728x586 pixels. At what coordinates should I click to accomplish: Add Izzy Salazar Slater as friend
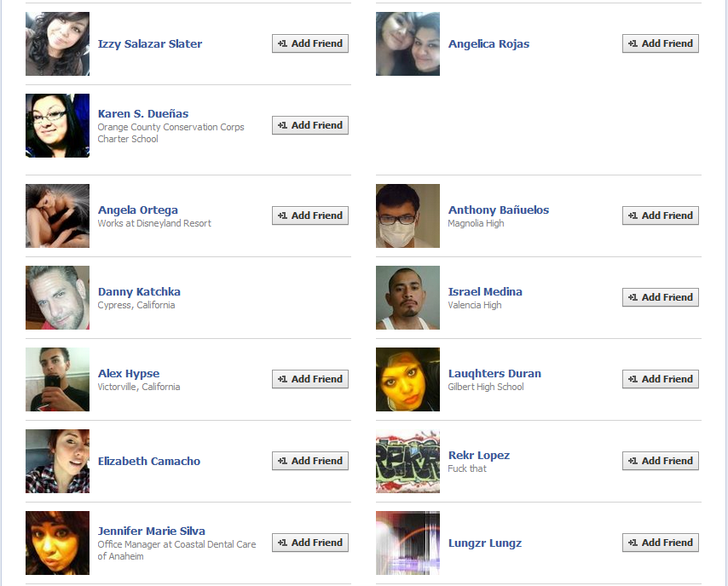[310, 43]
